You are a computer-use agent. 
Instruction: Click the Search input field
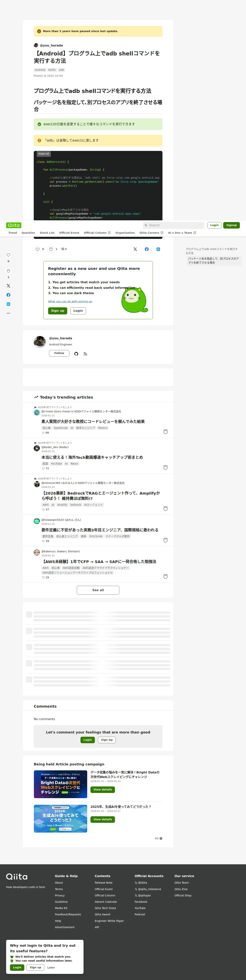coord(174,225)
